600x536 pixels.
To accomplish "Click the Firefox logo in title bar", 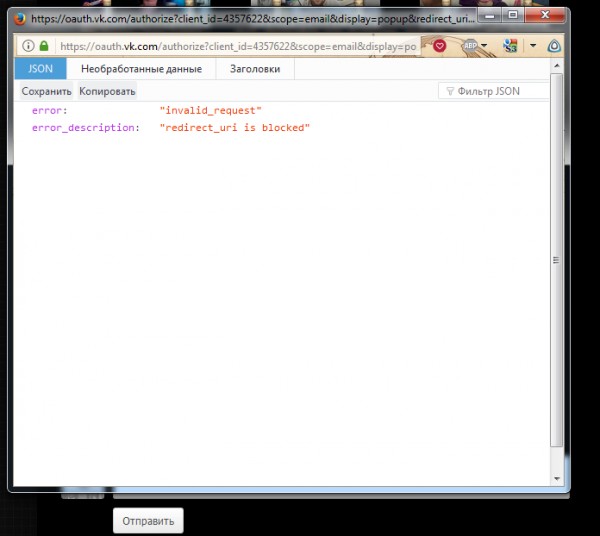I will tap(20, 19).
